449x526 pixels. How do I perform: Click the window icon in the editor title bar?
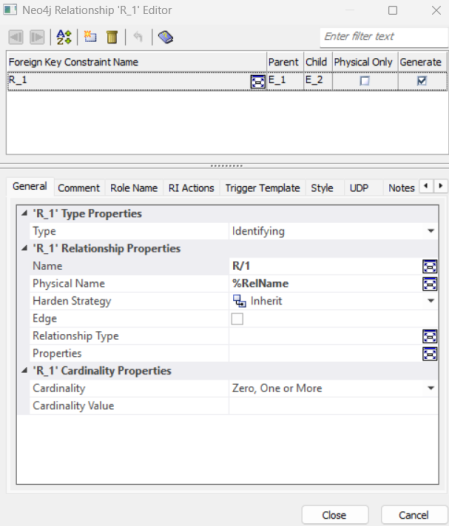pyautogui.click(x=10, y=10)
